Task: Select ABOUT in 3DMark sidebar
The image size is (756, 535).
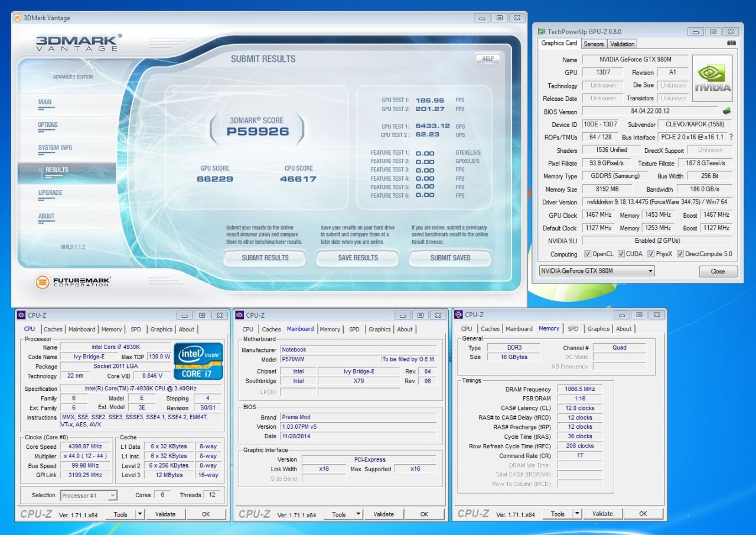Action: click(x=67, y=217)
